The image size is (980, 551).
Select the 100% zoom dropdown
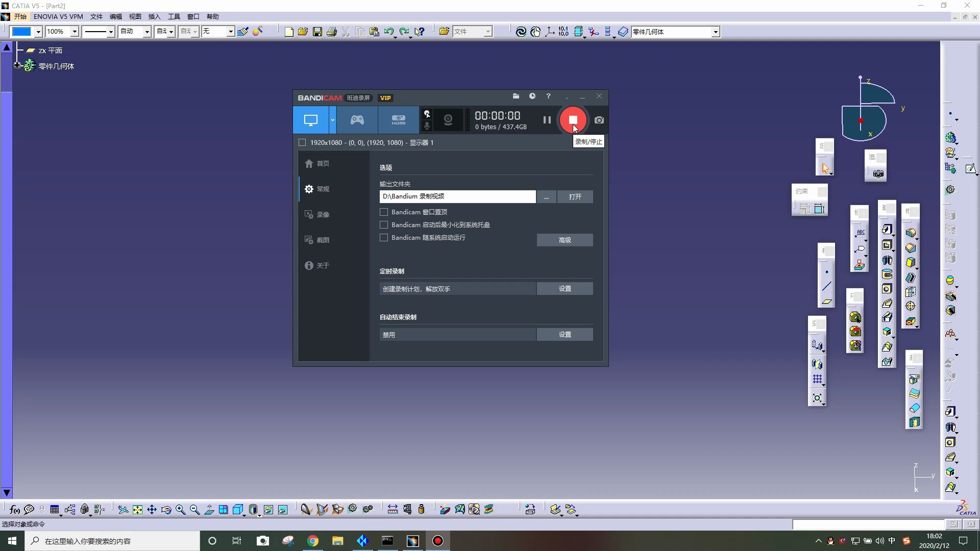(x=61, y=31)
